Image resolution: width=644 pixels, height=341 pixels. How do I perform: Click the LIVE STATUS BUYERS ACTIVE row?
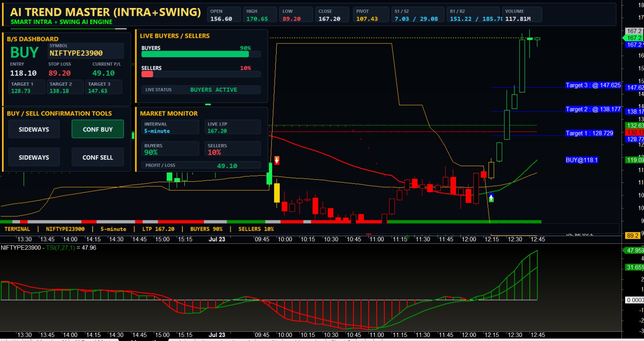point(201,90)
